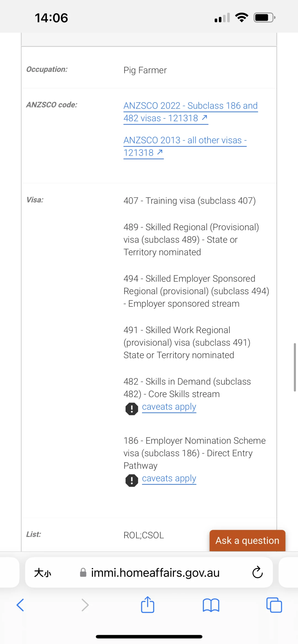Tap the caveat warning icon under 186 visa
Viewport: 298px width, 644px height.
coord(132,480)
